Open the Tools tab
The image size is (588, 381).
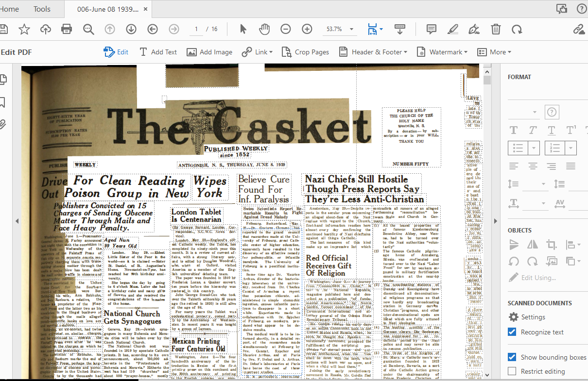click(x=41, y=9)
